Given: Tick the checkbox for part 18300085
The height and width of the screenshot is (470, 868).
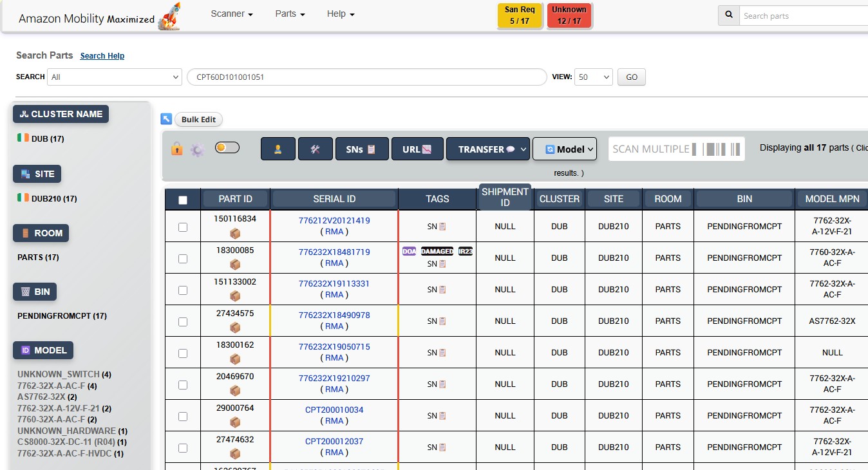Looking at the screenshot, I should [x=182, y=257].
